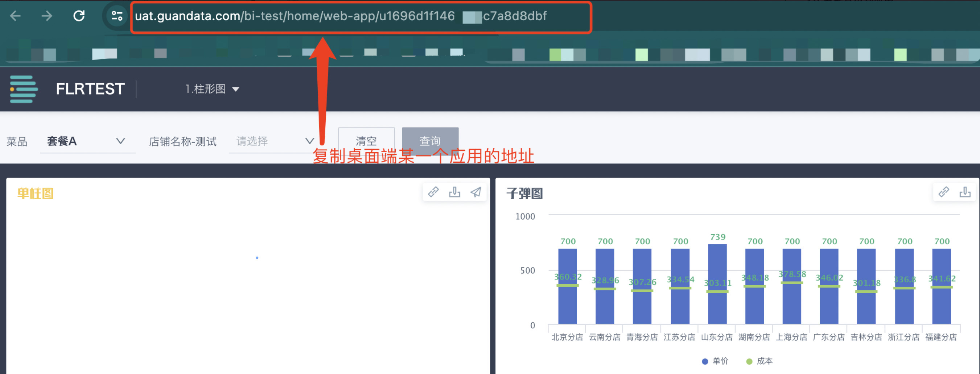Click the FLRTEST application title

pyautogui.click(x=90, y=89)
